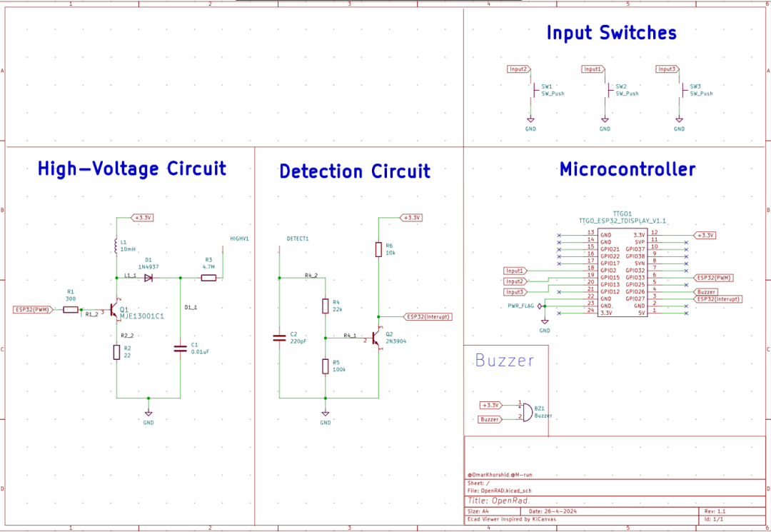Click the C1 0.01uF capacitor symbol

(181, 348)
